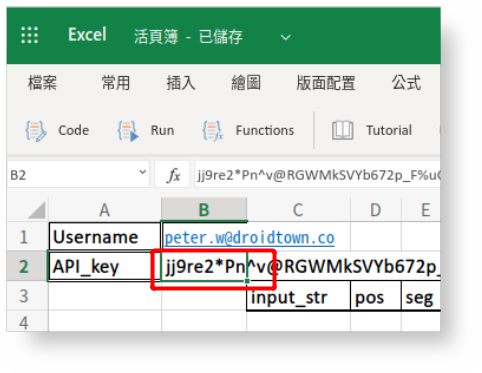Open the app launcher waffle icon
Viewport: 482px width, 373px height.
[29, 35]
